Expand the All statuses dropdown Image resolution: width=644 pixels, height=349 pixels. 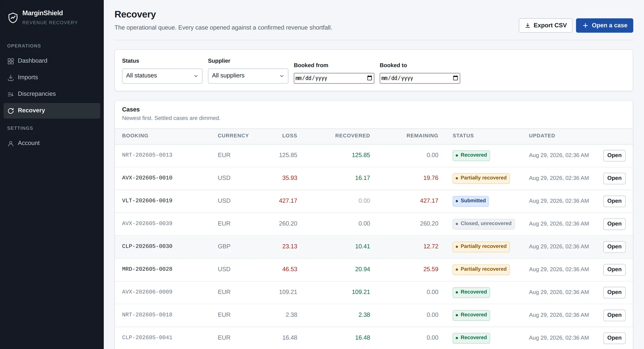162,76
